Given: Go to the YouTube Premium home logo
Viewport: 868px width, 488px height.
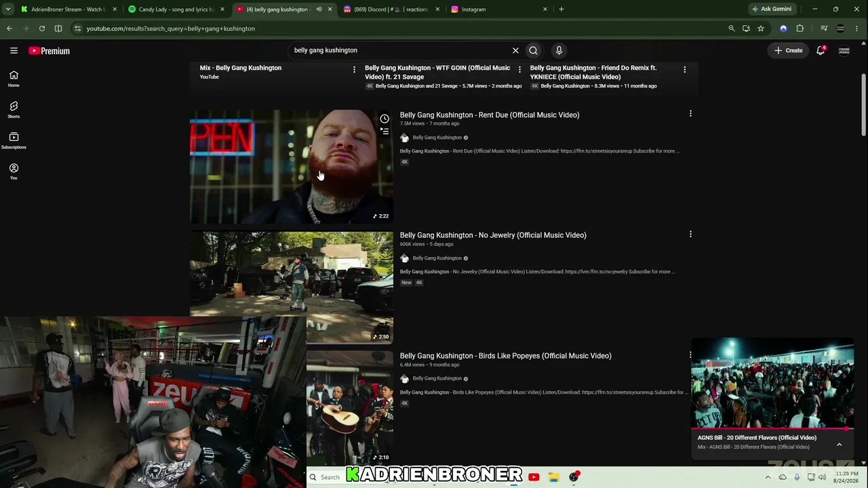Looking at the screenshot, I should point(49,51).
